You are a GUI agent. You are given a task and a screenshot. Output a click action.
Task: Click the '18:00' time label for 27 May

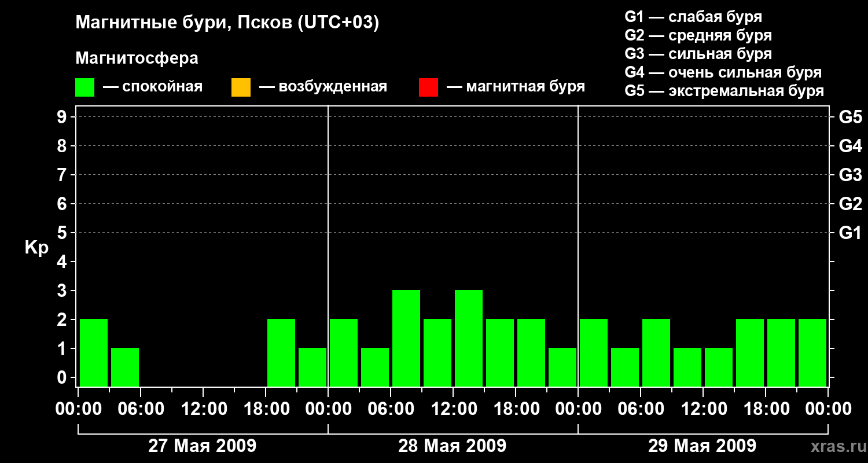[266, 409]
